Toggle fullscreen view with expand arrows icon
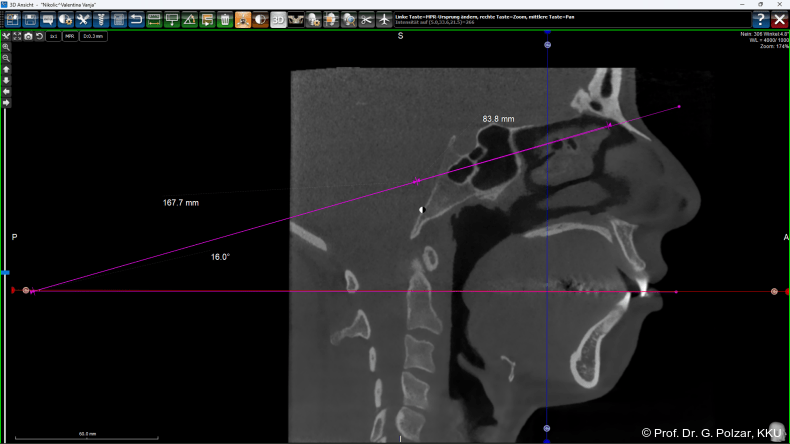The height and width of the screenshot is (444, 790). tap(17, 36)
